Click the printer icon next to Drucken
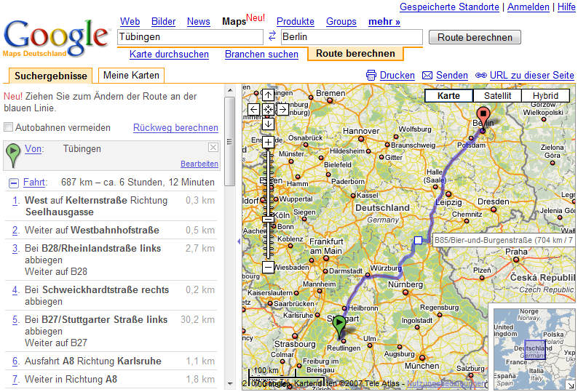The height and width of the screenshot is (392, 578). 371,75
